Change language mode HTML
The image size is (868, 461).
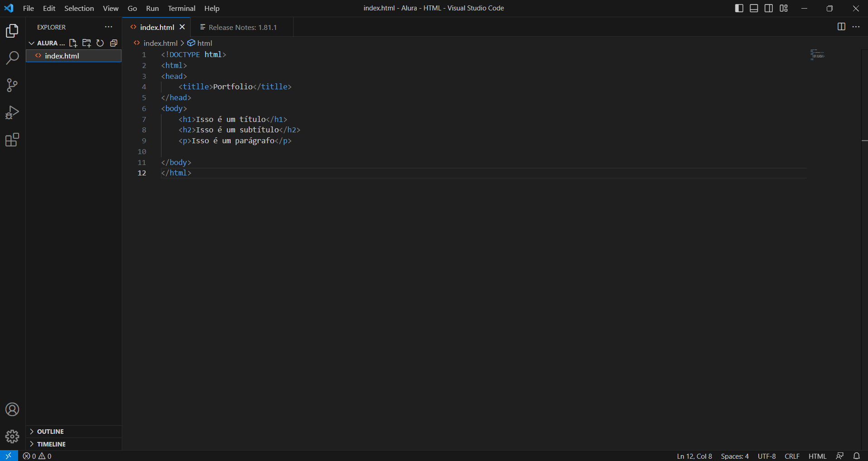click(x=817, y=456)
